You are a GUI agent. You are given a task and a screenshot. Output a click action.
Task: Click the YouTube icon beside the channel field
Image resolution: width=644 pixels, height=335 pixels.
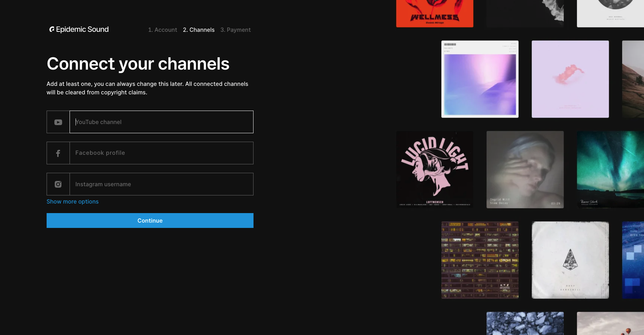coord(58,122)
